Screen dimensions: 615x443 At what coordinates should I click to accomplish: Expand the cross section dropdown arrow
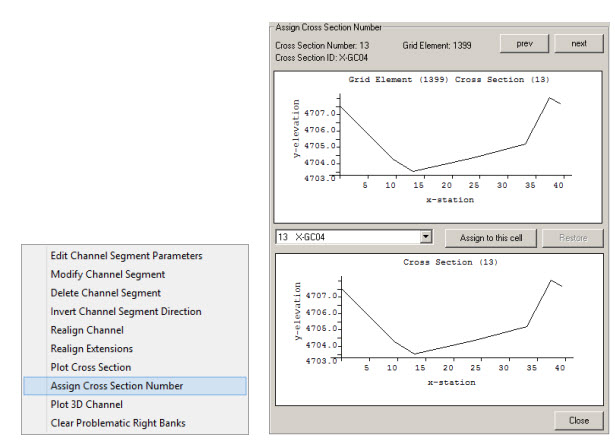[425, 237]
